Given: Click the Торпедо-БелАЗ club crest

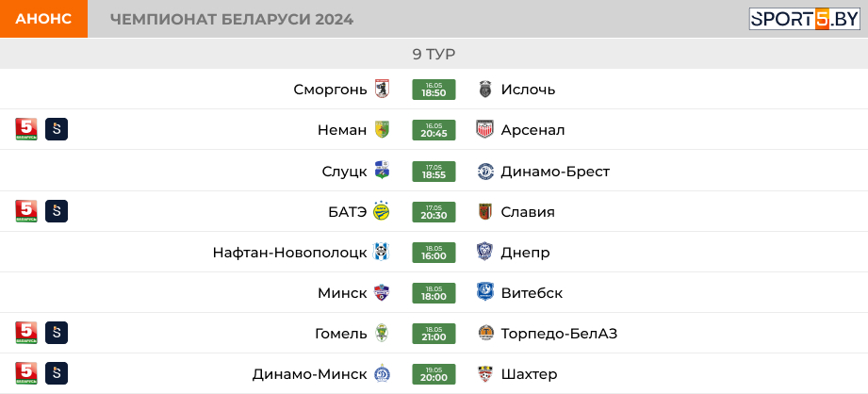Looking at the screenshot, I should click(485, 333).
